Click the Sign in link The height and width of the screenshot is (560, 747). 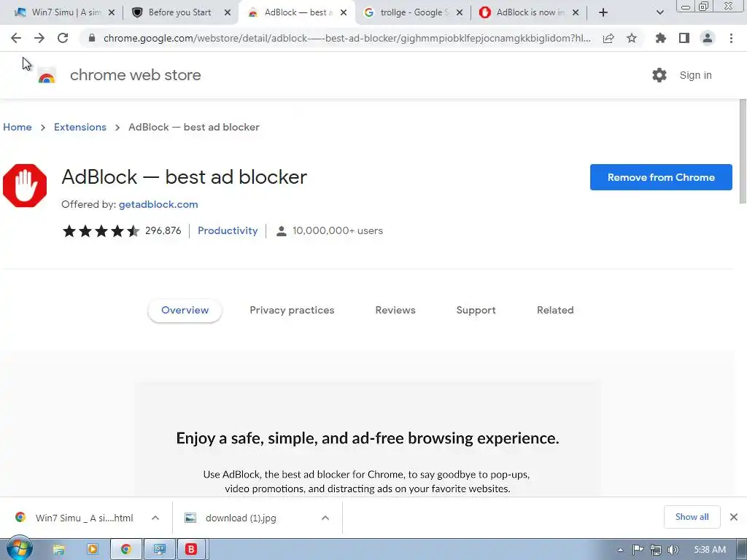pyautogui.click(x=695, y=75)
